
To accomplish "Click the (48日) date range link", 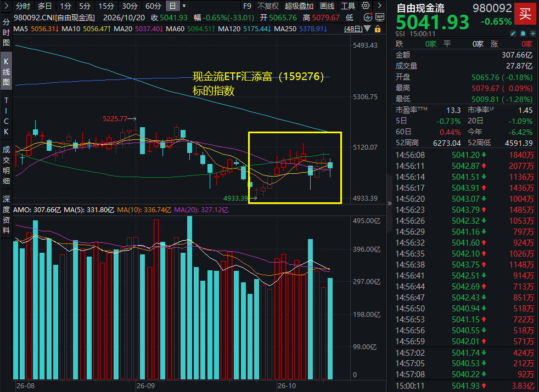I will tap(353, 29).
